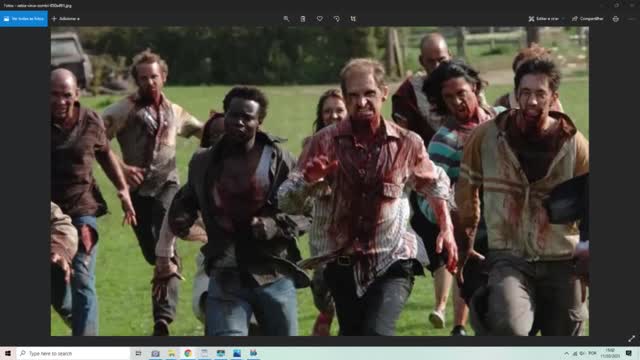Mark photo as favorite with heart icon
640x360 pixels.
click(320, 19)
